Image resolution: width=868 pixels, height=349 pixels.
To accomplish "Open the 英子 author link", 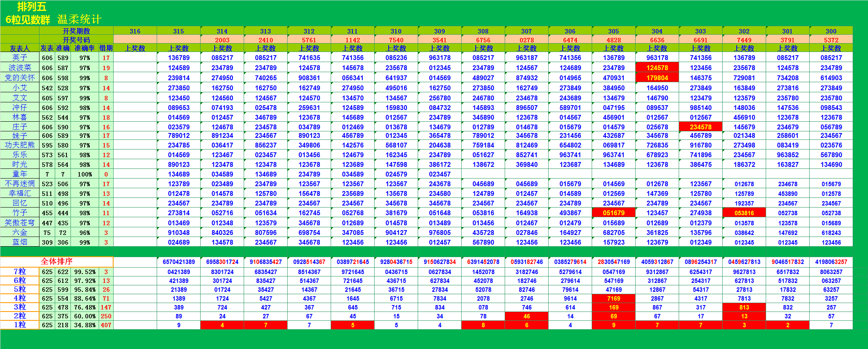I will point(20,58).
